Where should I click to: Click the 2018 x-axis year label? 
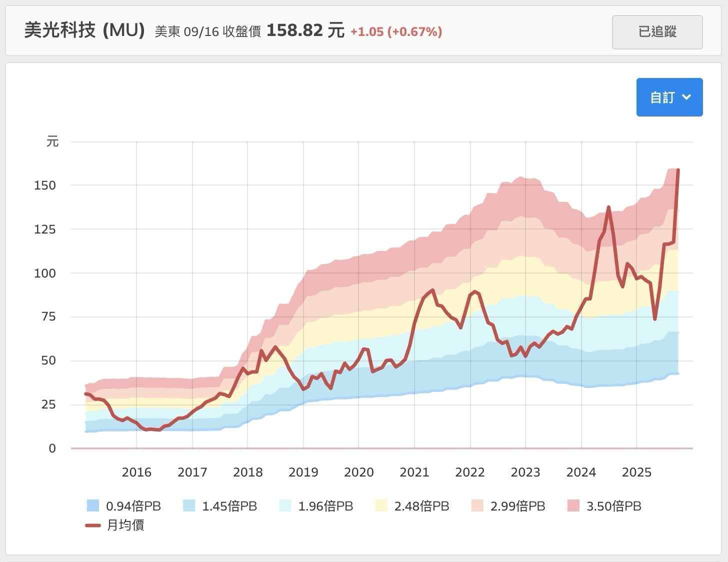247,472
